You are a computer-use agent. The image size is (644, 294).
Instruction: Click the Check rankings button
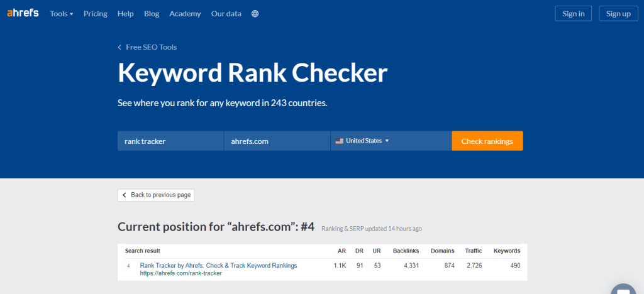pyautogui.click(x=487, y=141)
